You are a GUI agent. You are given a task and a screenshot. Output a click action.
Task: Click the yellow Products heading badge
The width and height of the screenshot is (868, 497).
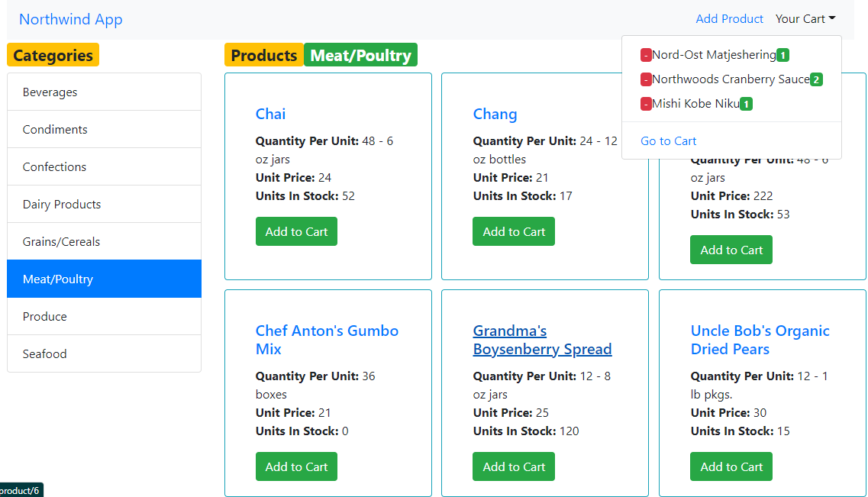264,55
